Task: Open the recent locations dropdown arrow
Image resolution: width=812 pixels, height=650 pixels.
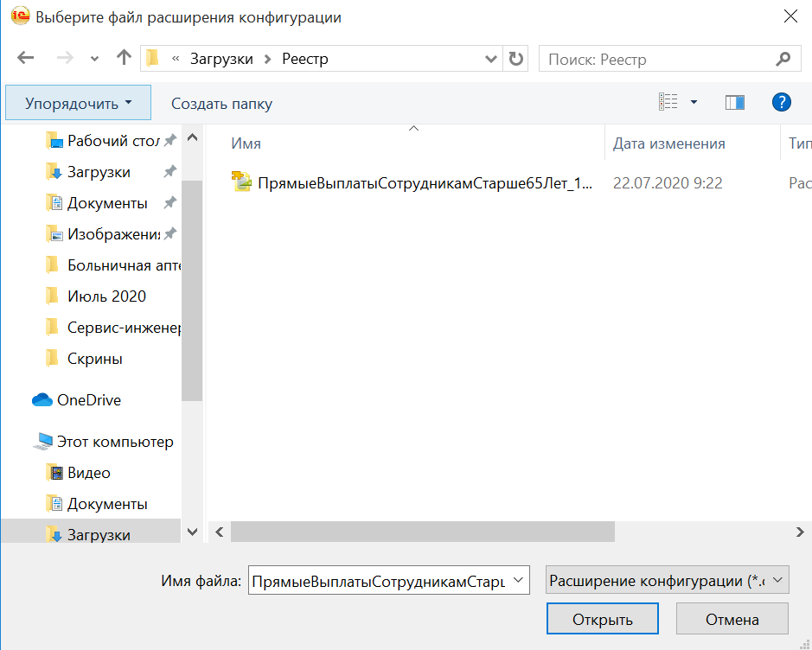Action: coord(94,59)
